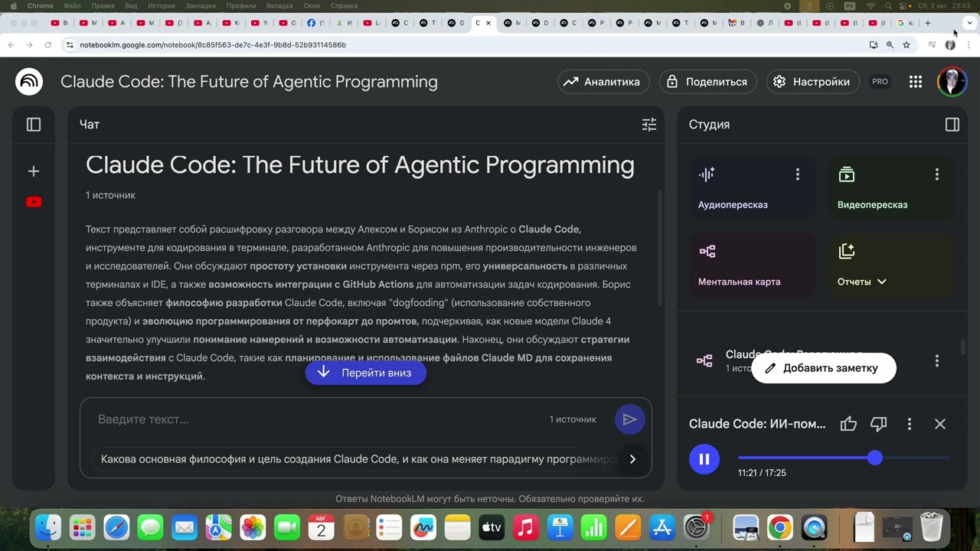Open the Справка menu
The height and width of the screenshot is (551, 980).
(x=344, y=5)
